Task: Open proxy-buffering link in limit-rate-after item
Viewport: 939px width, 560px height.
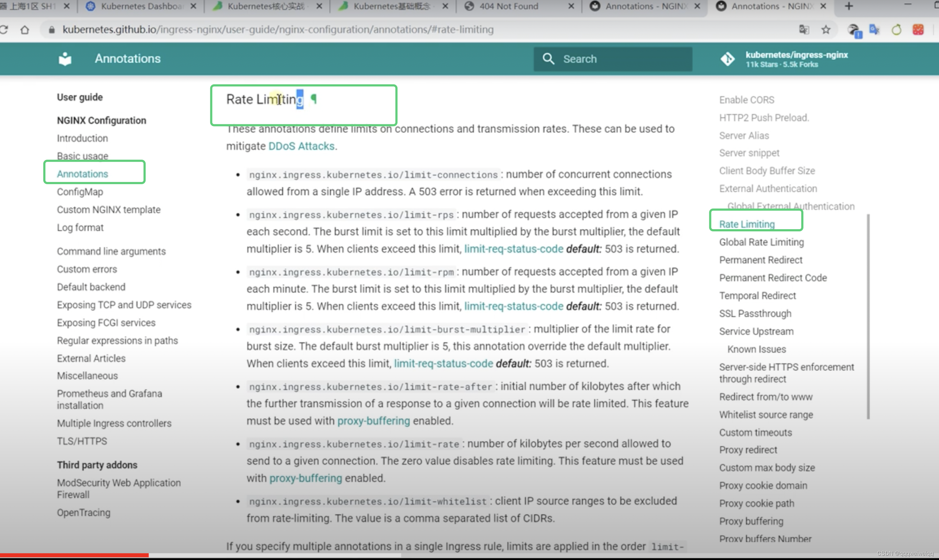Action: click(x=374, y=421)
